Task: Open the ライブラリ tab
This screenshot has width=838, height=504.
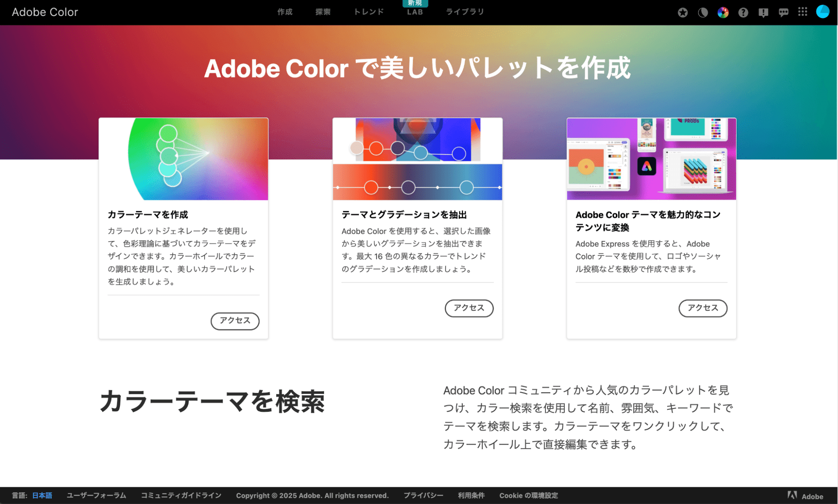Action: [464, 12]
